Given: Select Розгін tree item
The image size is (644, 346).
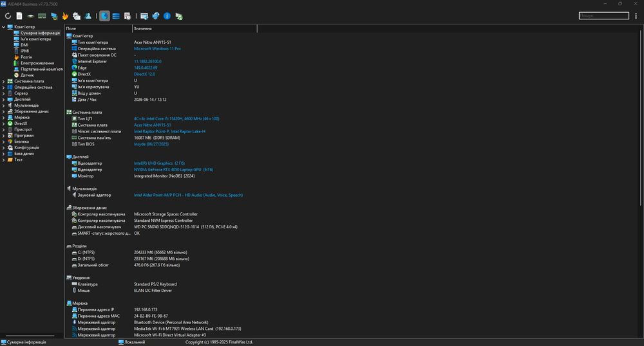Looking at the screenshot, I should (26, 57).
